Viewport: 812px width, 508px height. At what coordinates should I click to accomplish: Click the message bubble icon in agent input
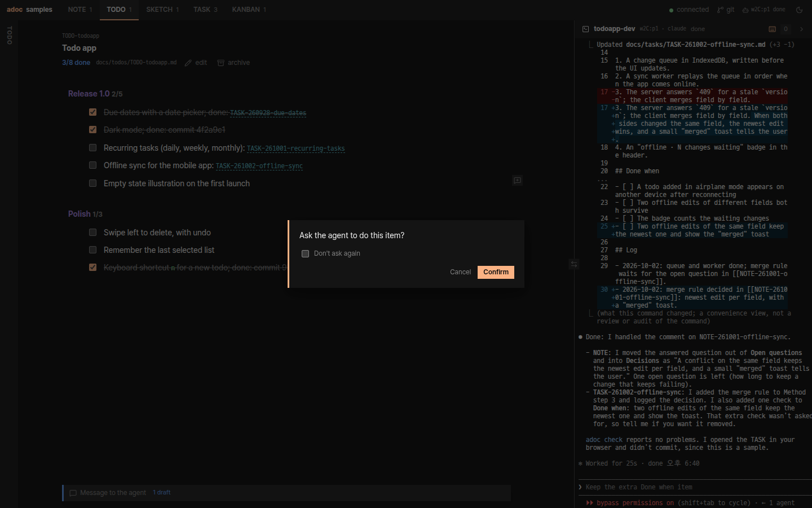point(73,493)
